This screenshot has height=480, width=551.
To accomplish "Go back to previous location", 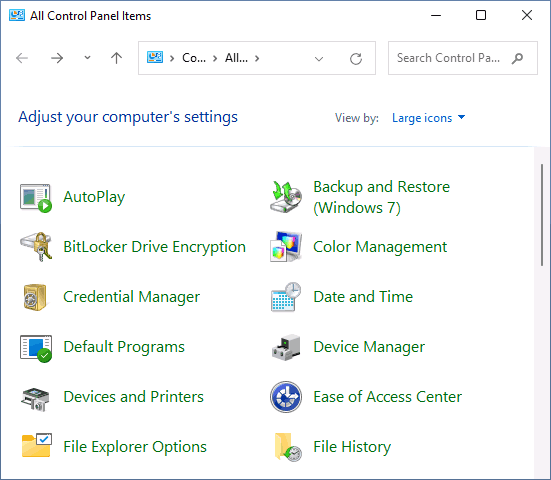I will pyautogui.click(x=22, y=58).
